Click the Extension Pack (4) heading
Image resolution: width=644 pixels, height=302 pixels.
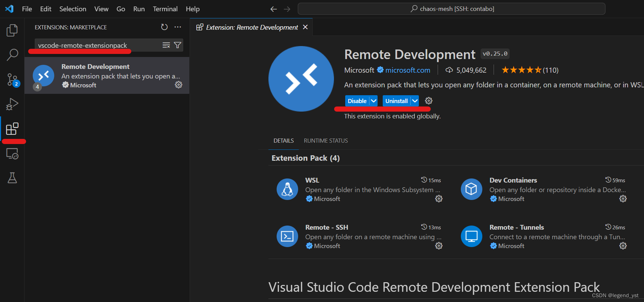click(306, 158)
